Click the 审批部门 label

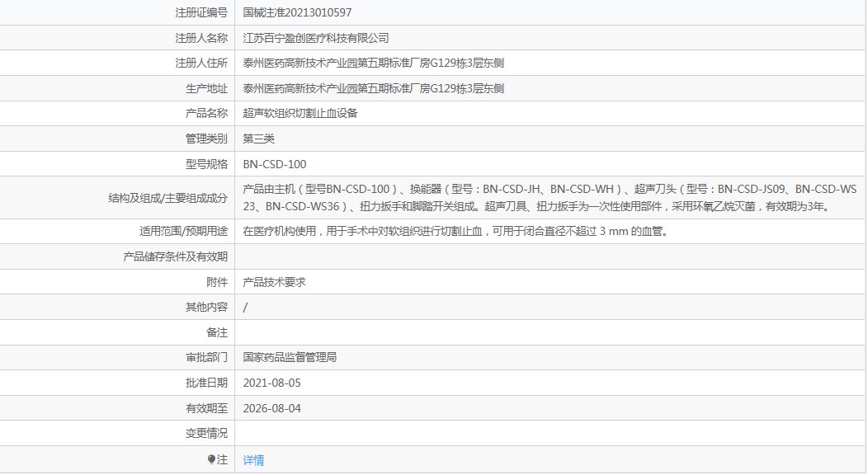coord(206,357)
